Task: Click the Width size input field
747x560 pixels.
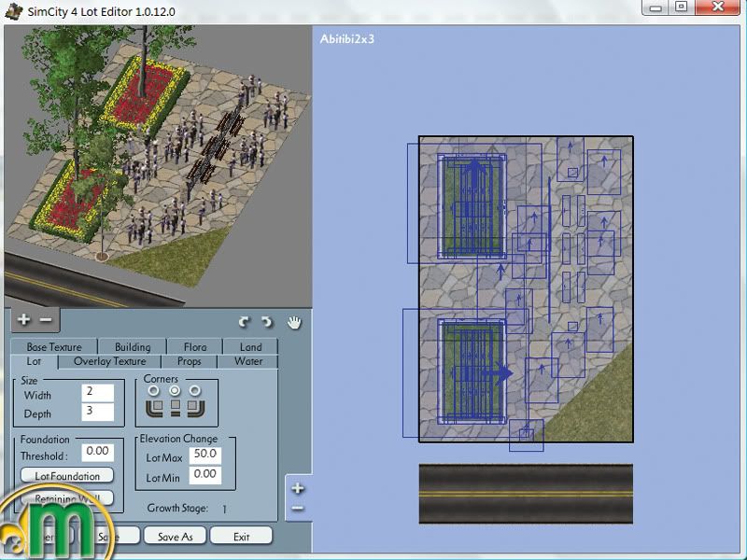Action: pos(97,392)
